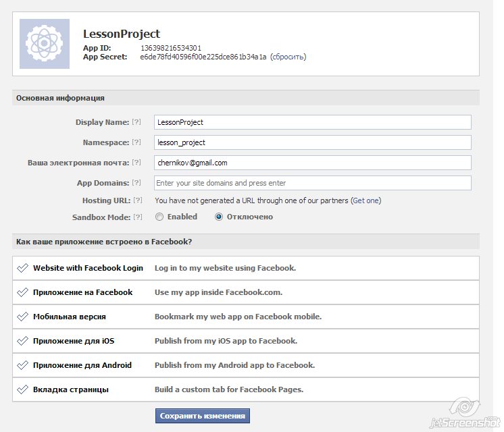Click the checkmark icon beside Приложение для iOS

[x=23, y=341]
